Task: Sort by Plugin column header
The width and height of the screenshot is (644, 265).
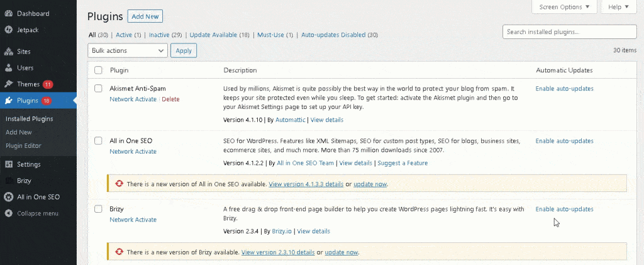Action: 119,70
